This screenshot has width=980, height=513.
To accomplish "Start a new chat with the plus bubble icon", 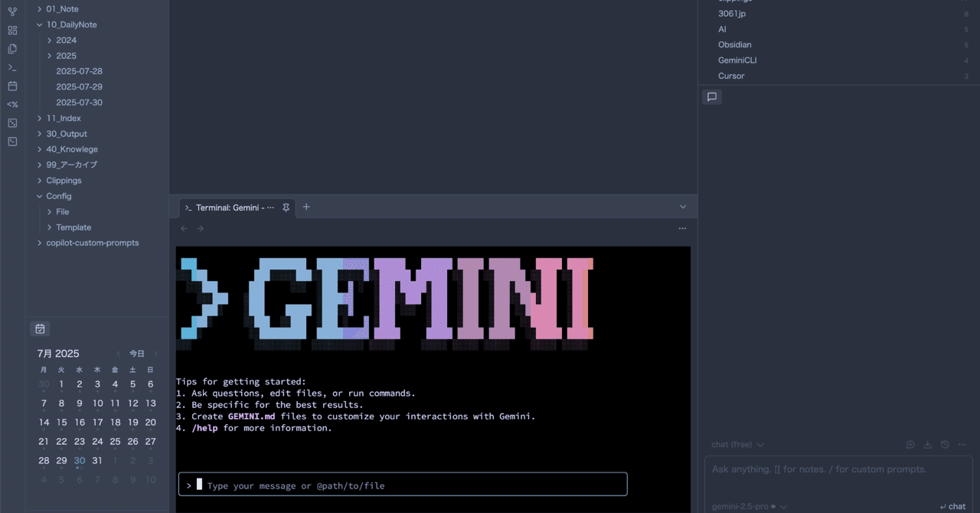I will (x=910, y=444).
